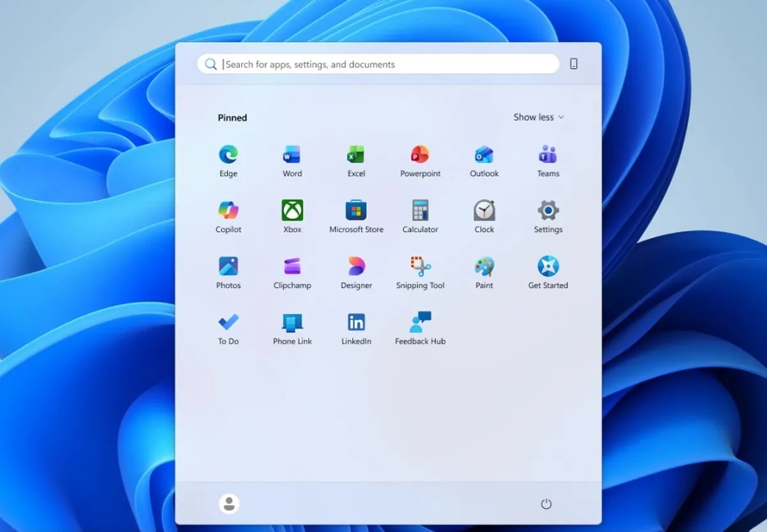Open the Settings gear app
The width and height of the screenshot is (767, 532).
548,217
